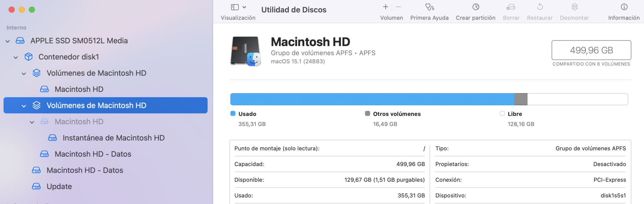Select the Contenedor disk1 cube icon

point(29,57)
